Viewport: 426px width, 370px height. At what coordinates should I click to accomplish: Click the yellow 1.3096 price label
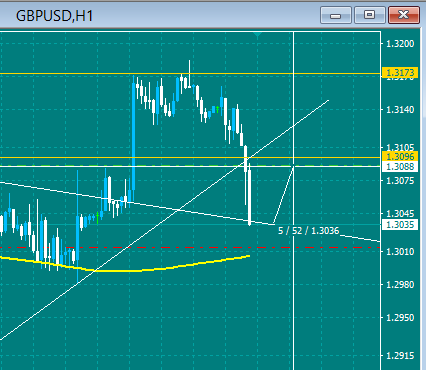pos(400,156)
